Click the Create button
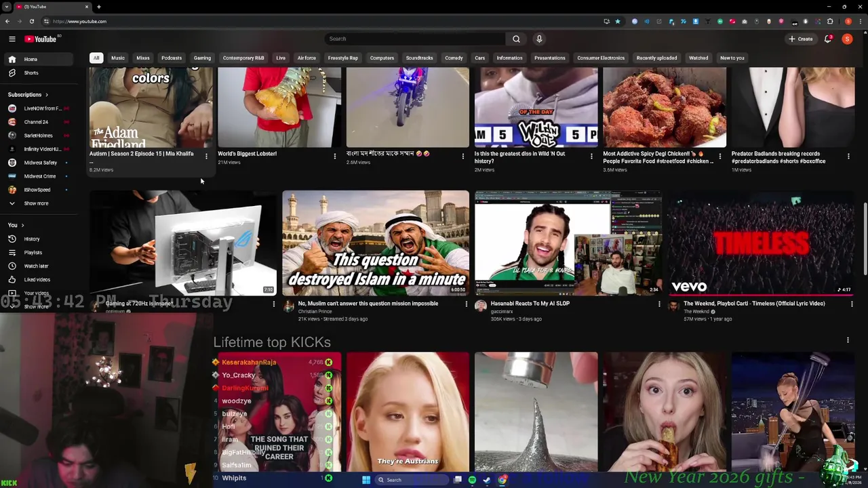Screen dimensions: 868x488 pyautogui.click(x=801, y=39)
